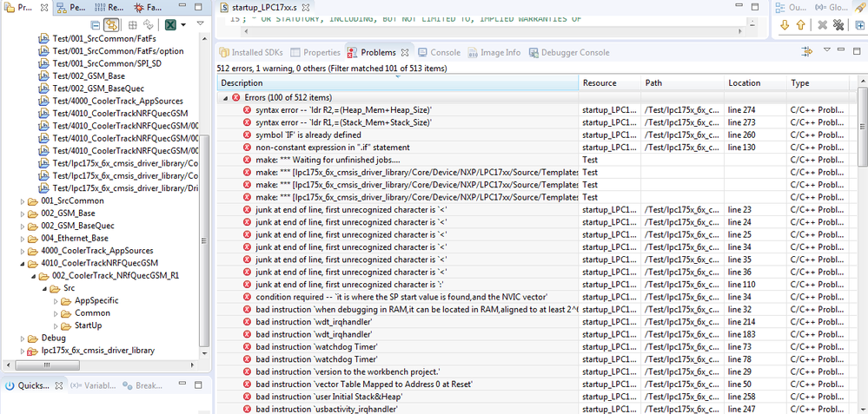Click the single X remove icon in right panel
The height and width of the screenshot is (414, 868).
pos(823,25)
